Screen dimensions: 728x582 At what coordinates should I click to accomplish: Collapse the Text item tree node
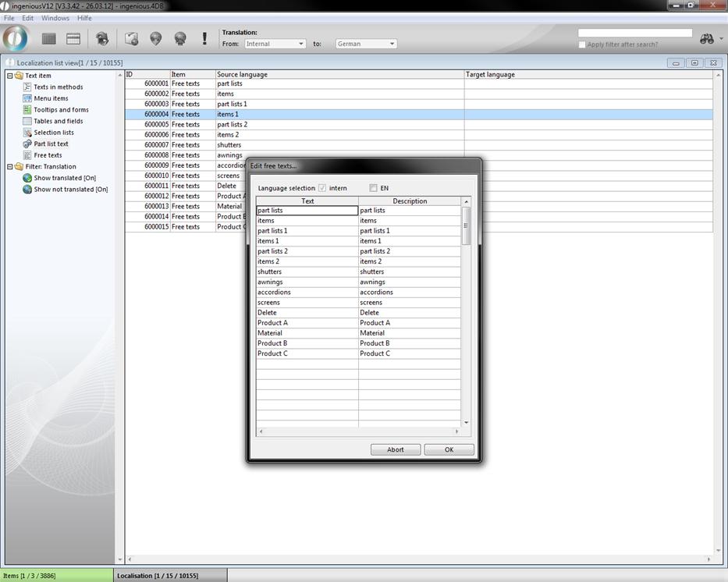[9, 76]
